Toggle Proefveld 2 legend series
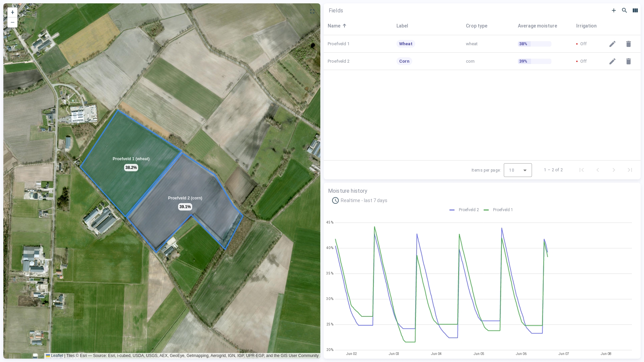644x362 pixels. coord(464,210)
